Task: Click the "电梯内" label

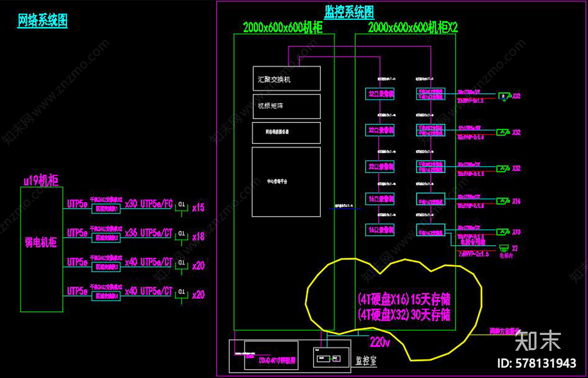Action: pos(506,256)
